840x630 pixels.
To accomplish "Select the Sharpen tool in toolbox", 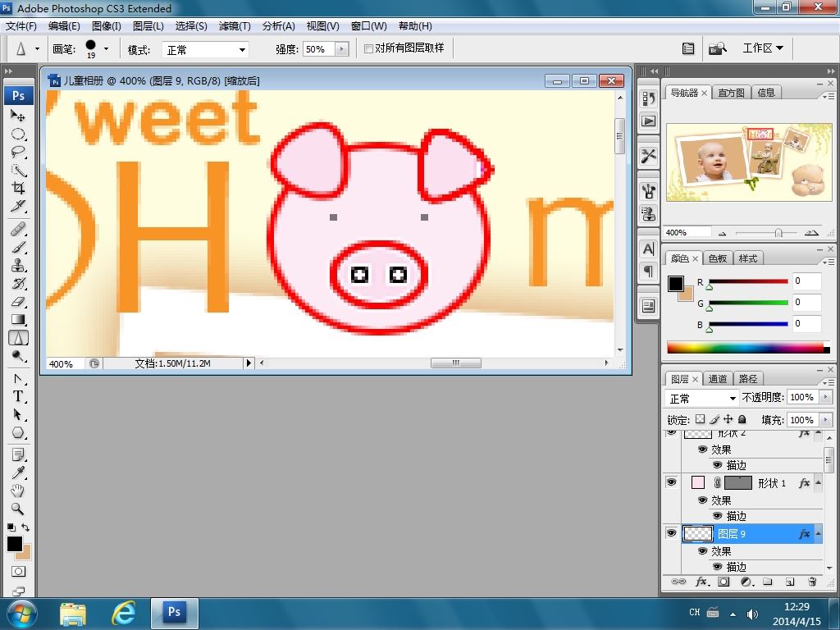I will (18, 338).
